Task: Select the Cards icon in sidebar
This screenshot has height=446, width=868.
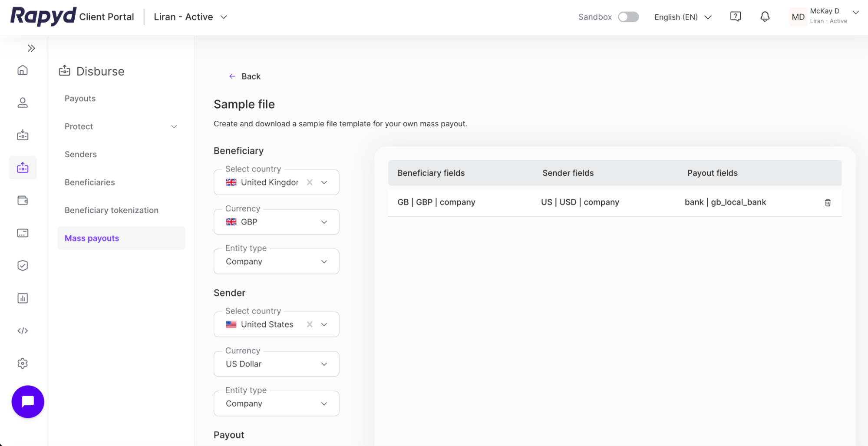Action: pos(23,233)
